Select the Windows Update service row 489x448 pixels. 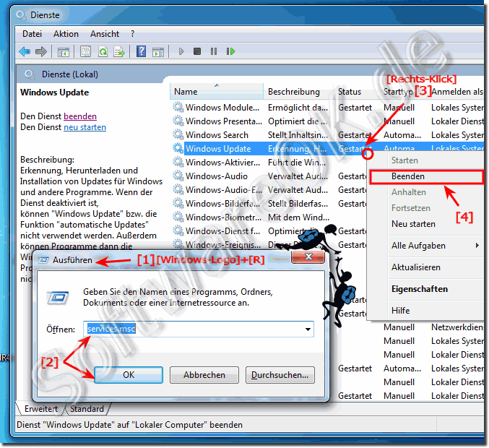pyautogui.click(x=269, y=149)
